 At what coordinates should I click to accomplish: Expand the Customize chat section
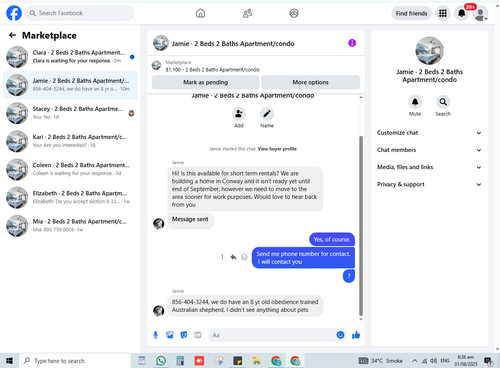429,133
